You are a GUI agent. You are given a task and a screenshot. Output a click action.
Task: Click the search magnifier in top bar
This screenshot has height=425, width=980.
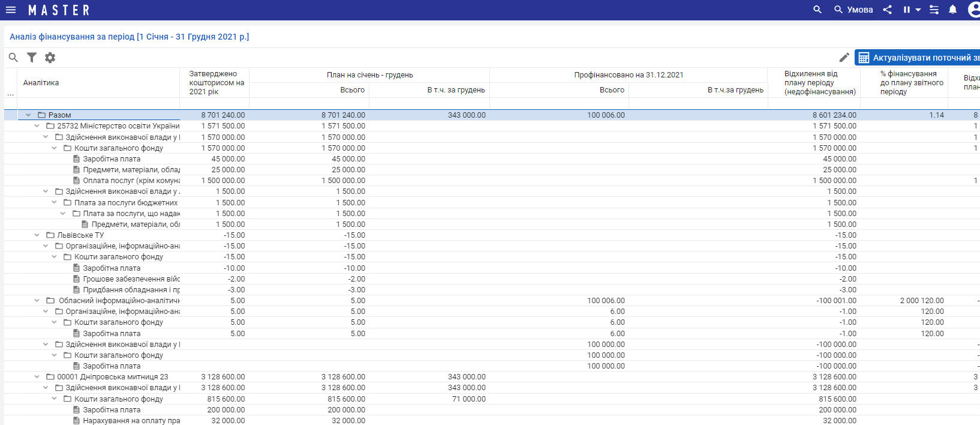[x=817, y=10]
